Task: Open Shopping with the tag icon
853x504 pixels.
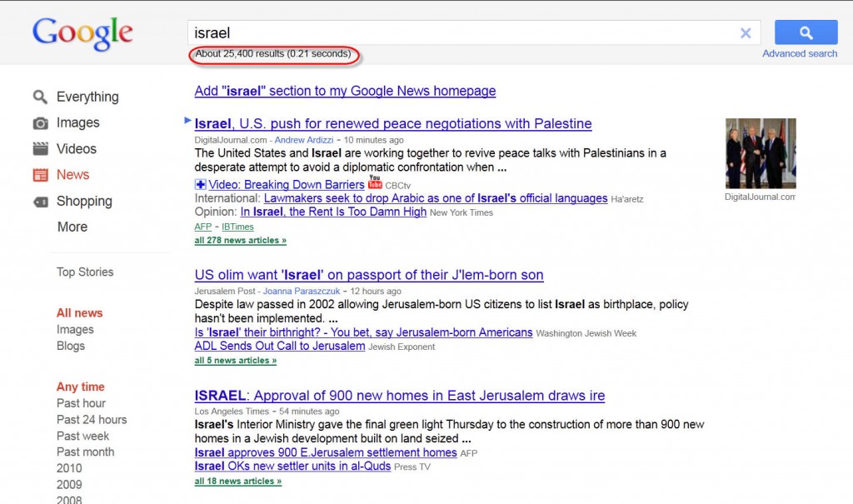Action: pyautogui.click(x=40, y=201)
